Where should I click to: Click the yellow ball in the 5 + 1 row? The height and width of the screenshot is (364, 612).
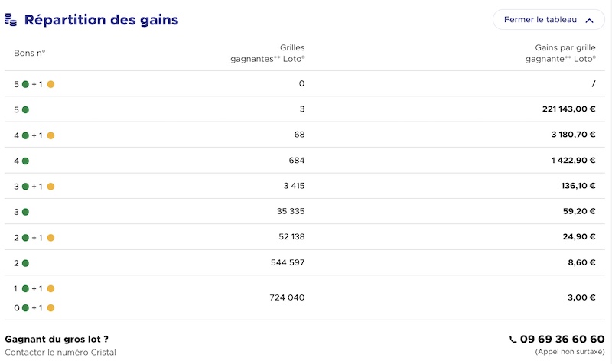pos(50,84)
